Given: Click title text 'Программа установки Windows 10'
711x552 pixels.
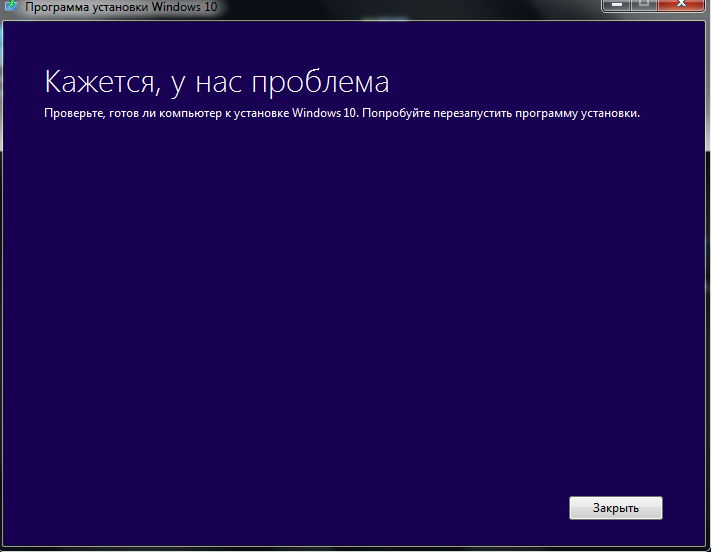Looking at the screenshot, I should pyautogui.click(x=121, y=7).
